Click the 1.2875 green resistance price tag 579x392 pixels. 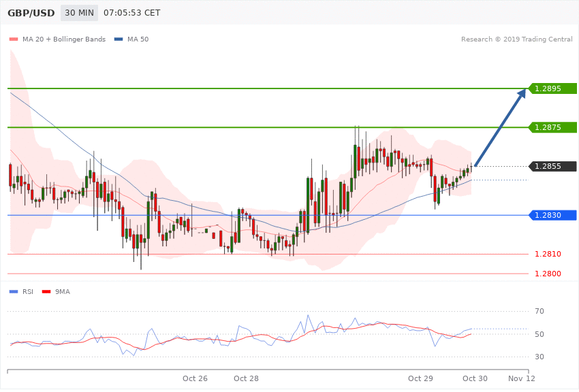[552, 127]
